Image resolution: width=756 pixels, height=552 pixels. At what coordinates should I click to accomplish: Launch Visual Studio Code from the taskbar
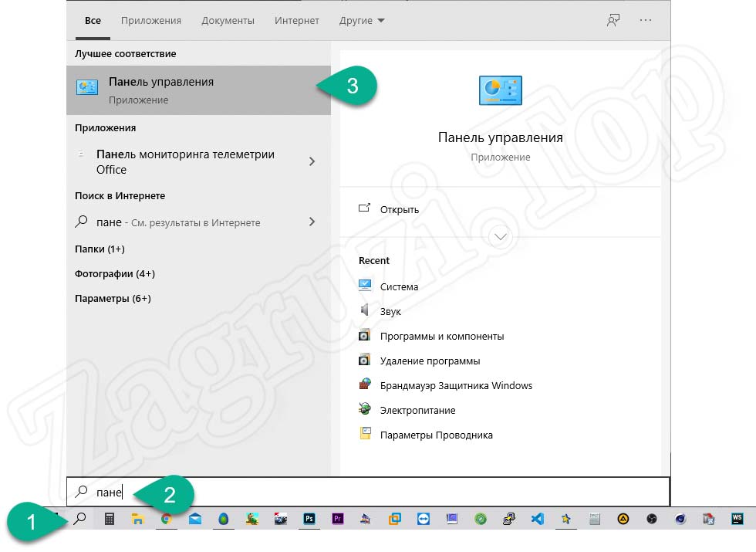coord(536,520)
